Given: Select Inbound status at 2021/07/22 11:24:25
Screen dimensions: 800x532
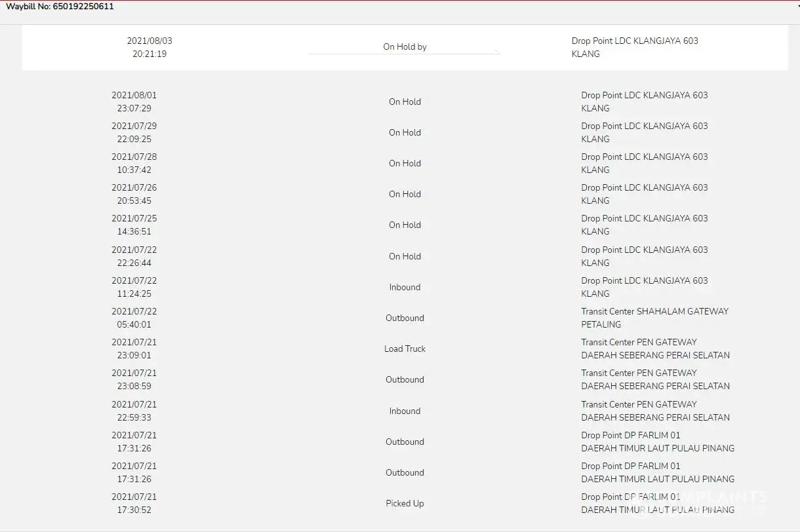Looking at the screenshot, I should 405,287.
